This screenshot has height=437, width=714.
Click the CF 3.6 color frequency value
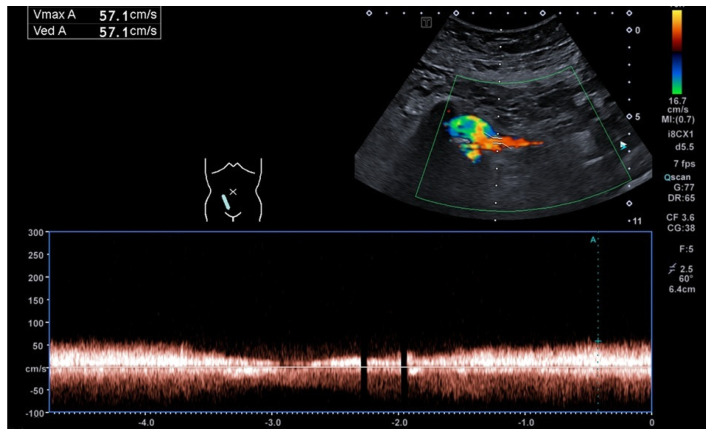point(681,218)
